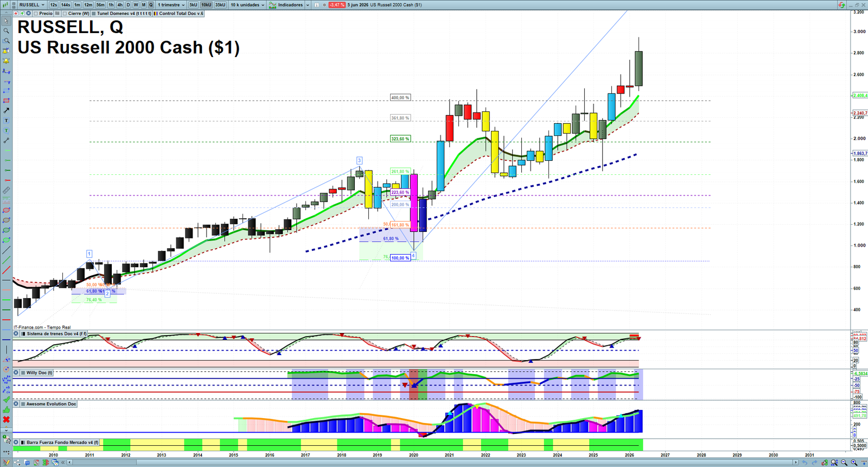Select the arrow pointer tool
This screenshot has width=868, height=467.
coord(6,21)
